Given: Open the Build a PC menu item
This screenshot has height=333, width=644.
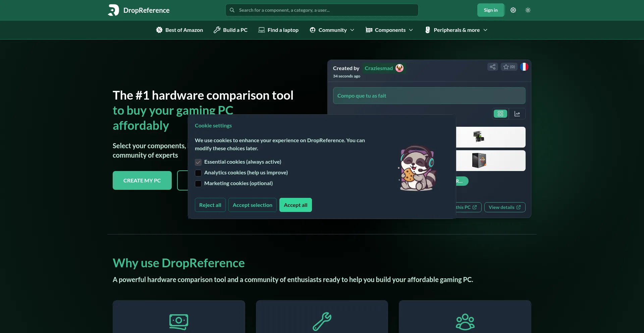Looking at the screenshot, I should pos(230,30).
